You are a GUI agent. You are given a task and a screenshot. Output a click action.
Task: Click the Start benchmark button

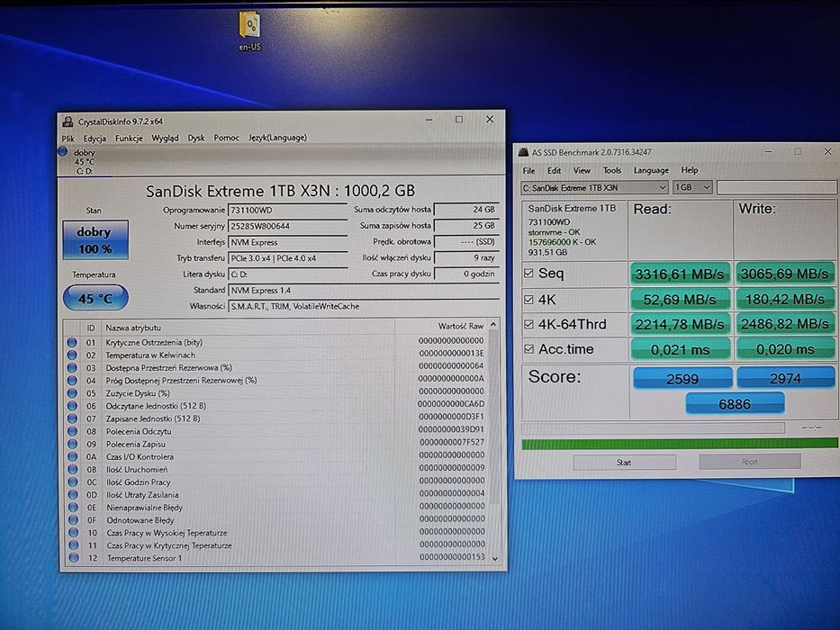coord(624,462)
